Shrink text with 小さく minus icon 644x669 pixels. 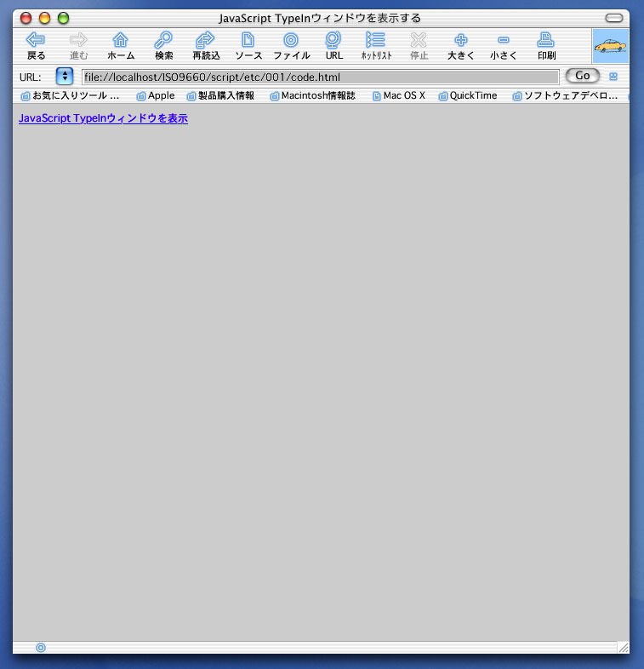pyautogui.click(x=504, y=46)
